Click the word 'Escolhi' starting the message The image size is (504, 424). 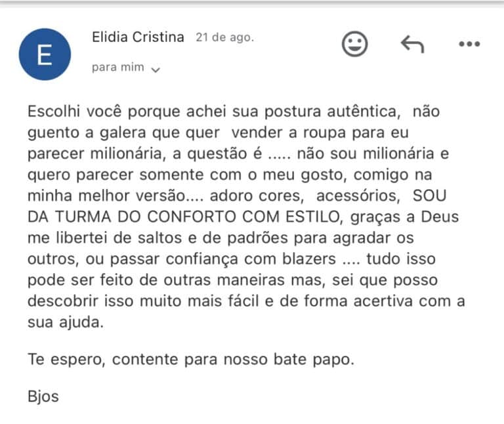tap(54, 112)
